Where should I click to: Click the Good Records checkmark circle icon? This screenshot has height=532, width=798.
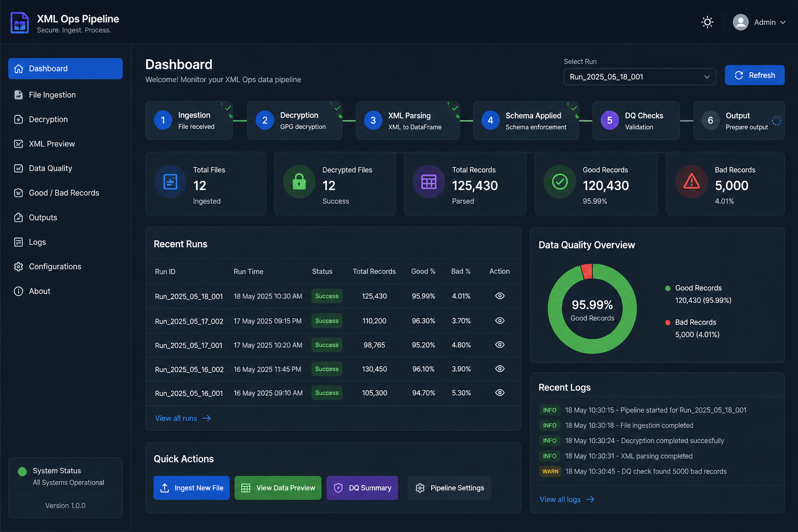point(560,181)
